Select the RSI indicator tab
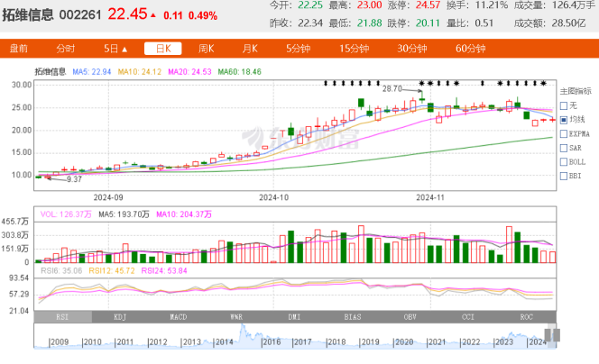 coord(62,317)
